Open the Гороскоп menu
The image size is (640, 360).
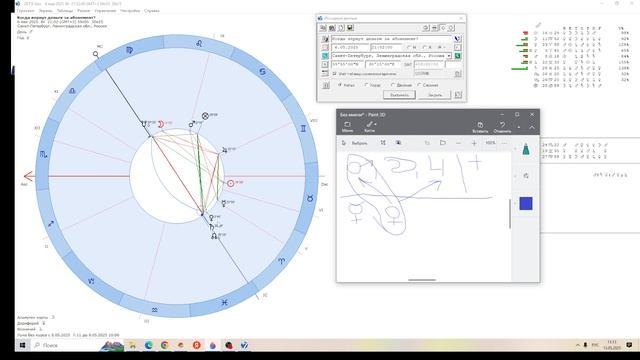(x=26, y=11)
